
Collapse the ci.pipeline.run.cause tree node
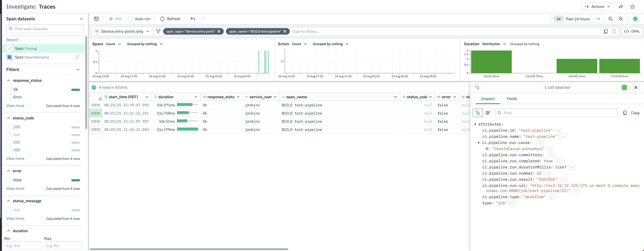pos(479,143)
